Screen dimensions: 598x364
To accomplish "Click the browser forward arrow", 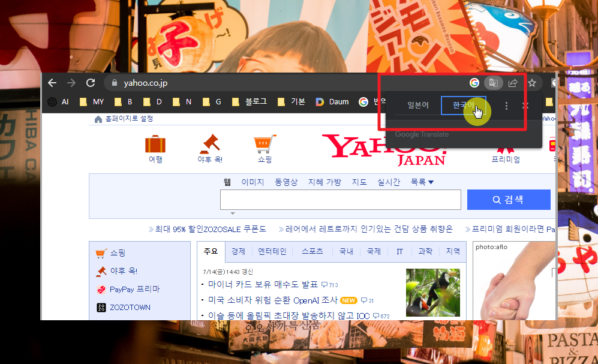I will 71,83.
